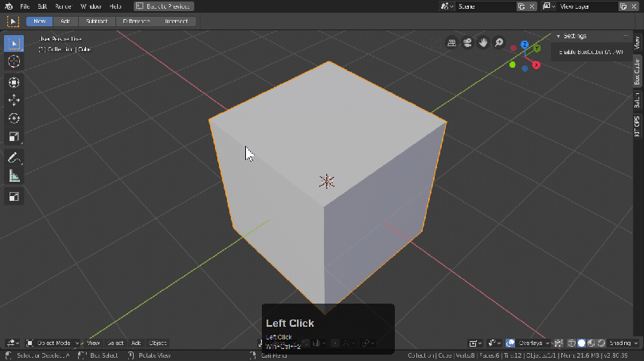The height and width of the screenshot is (361, 644).
Task: Activate the Move tool
Action: point(14,100)
